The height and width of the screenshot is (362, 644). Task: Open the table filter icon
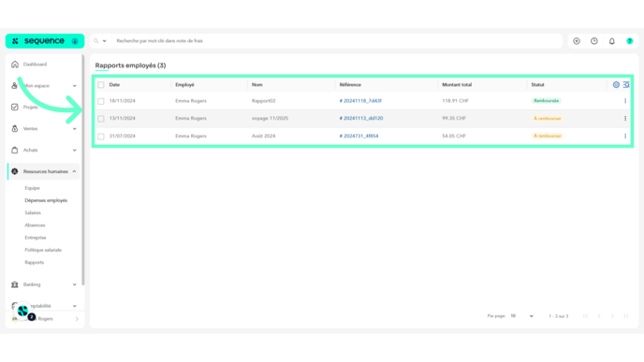626,84
